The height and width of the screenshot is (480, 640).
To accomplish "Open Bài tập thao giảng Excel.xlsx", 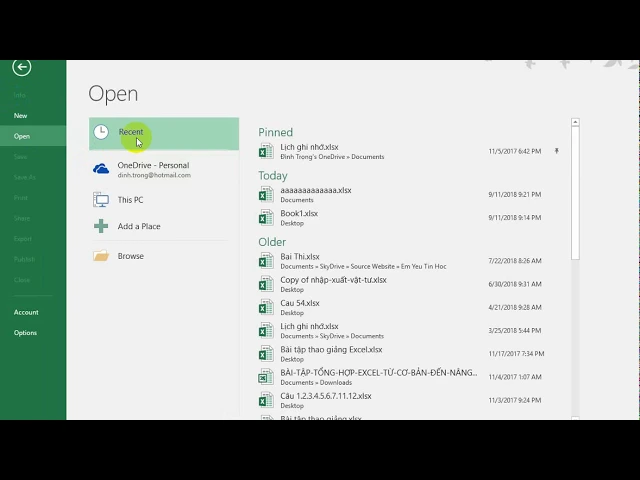I will 331,350.
